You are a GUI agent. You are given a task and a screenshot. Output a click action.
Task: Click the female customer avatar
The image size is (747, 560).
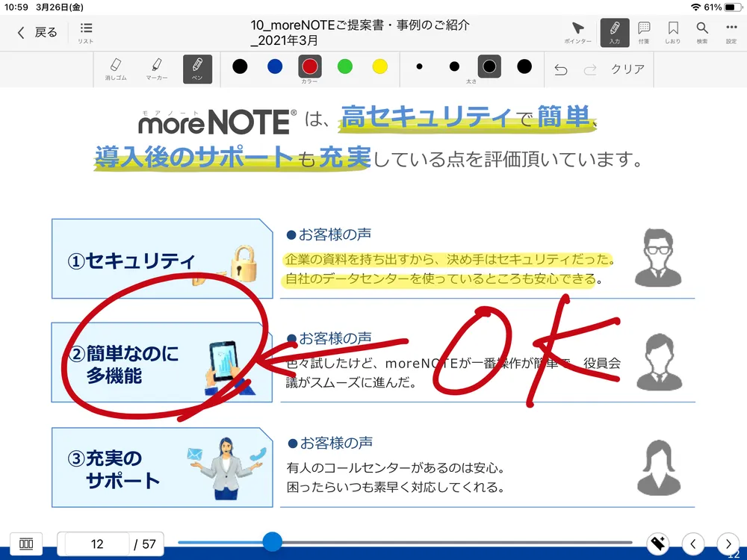pyautogui.click(x=659, y=467)
